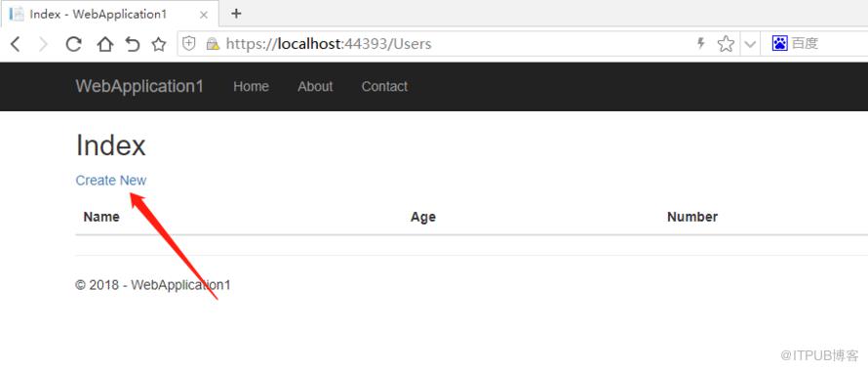Viewport: 868px width, 370px height.
Task: Click the page favicon on the tab
Action: pos(16,15)
